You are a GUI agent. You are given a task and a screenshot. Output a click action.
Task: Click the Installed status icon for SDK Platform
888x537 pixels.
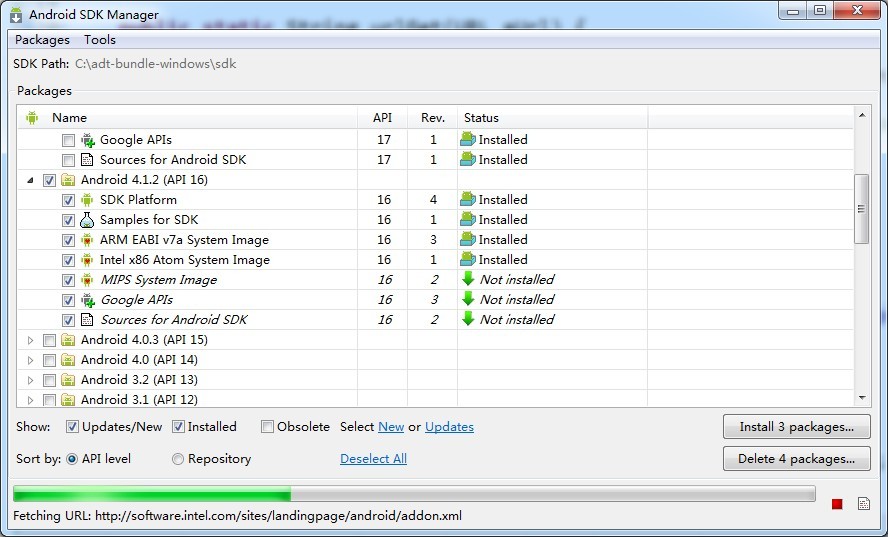468,199
